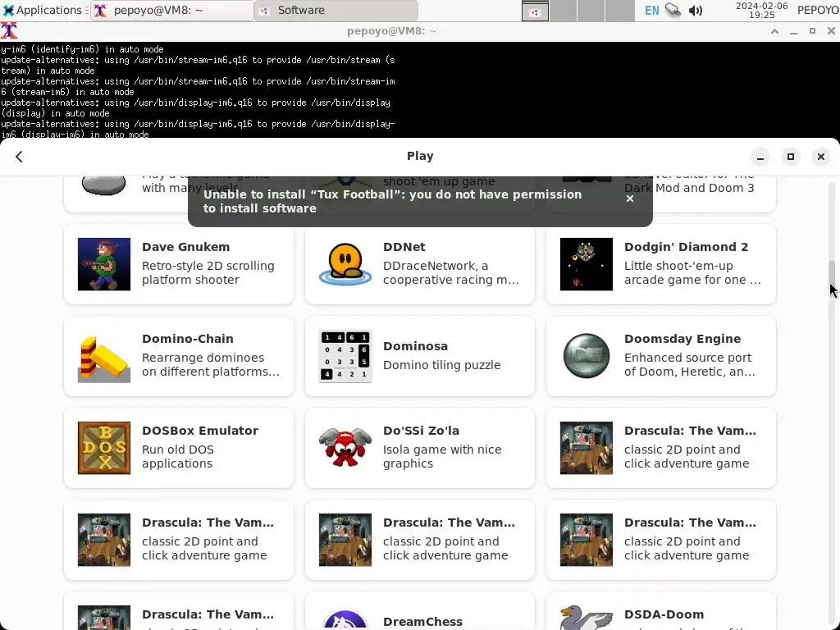Image resolution: width=840 pixels, height=630 pixels.
Task: Maximize the Software window
Action: point(790,157)
